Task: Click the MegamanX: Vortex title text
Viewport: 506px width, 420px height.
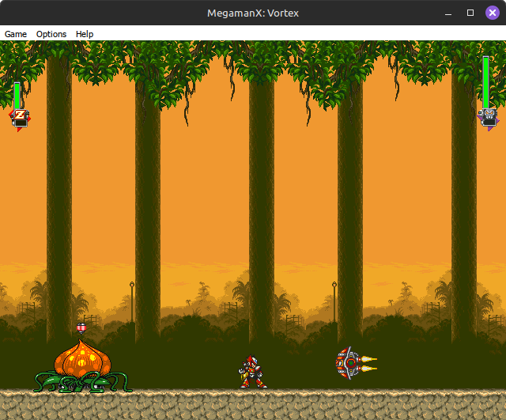Action: 253,13
